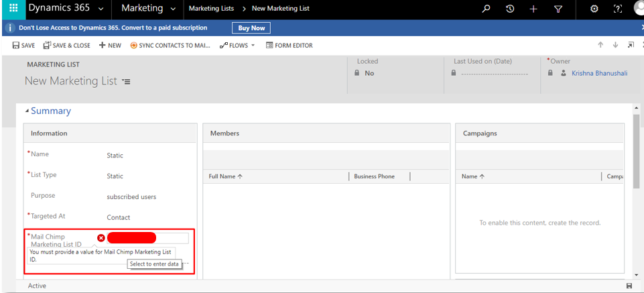
Task: Click the pop-out form icon
Action: click(x=631, y=45)
